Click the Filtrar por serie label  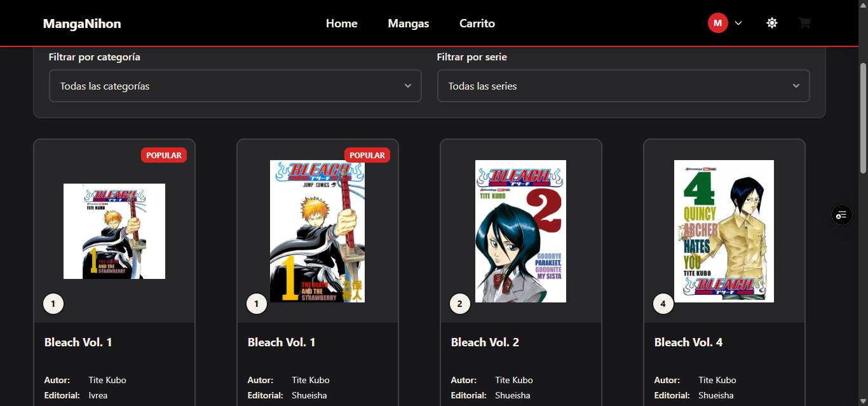click(x=472, y=57)
